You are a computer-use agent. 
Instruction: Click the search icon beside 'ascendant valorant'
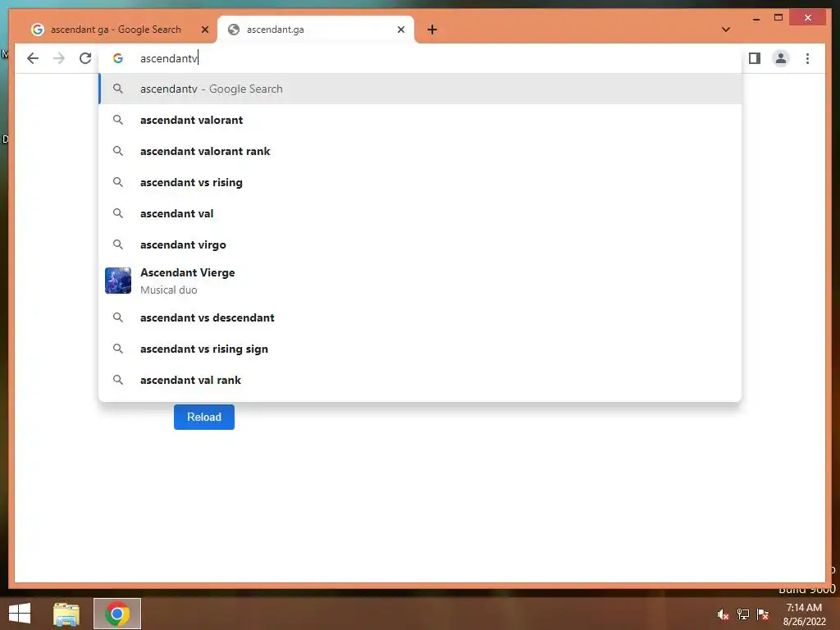pyautogui.click(x=118, y=120)
